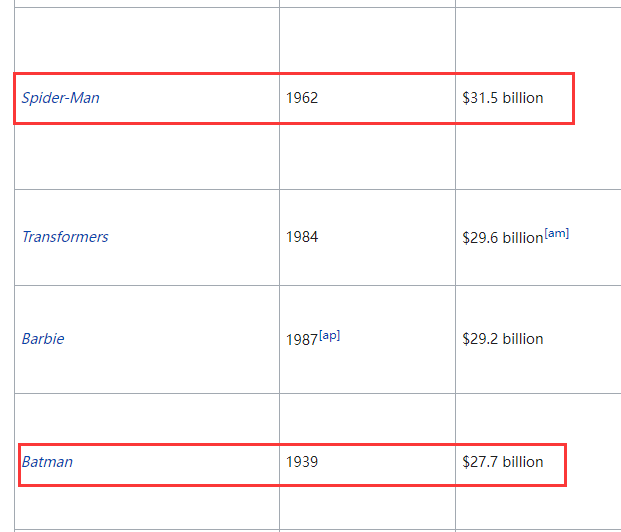Click the year 1984 in Transformers' row

(x=302, y=237)
